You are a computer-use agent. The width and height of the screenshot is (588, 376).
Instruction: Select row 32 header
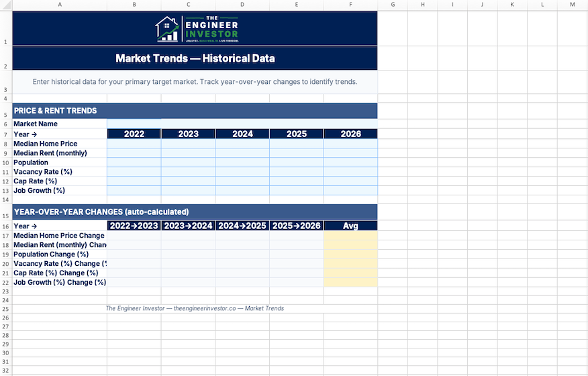(x=5, y=371)
